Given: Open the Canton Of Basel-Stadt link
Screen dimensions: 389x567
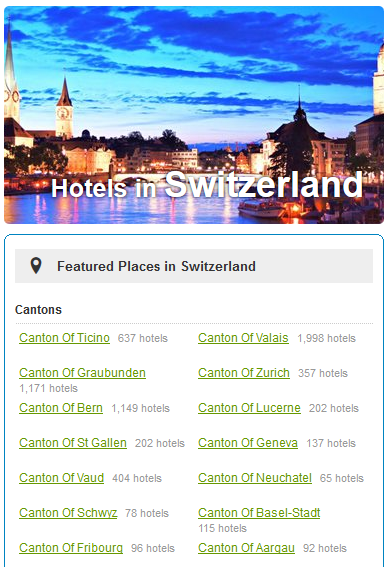Looking at the screenshot, I should tap(259, 513).
